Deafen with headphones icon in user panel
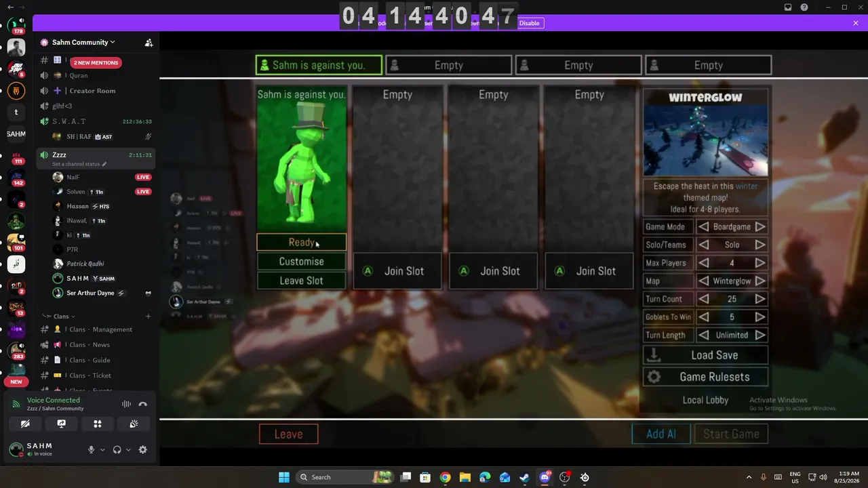 (x=117, y=449)
